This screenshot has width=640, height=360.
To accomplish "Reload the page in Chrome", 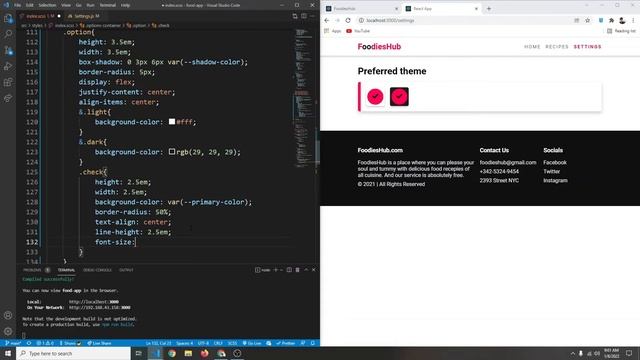I will [348, 20].
